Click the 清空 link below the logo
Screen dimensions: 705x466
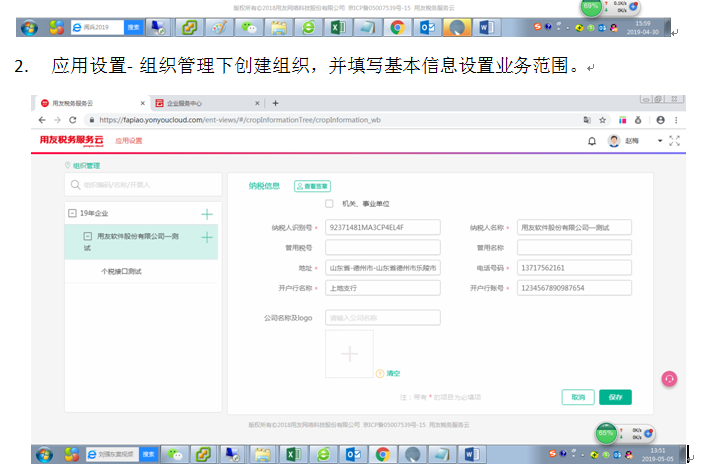coord(393,373)
